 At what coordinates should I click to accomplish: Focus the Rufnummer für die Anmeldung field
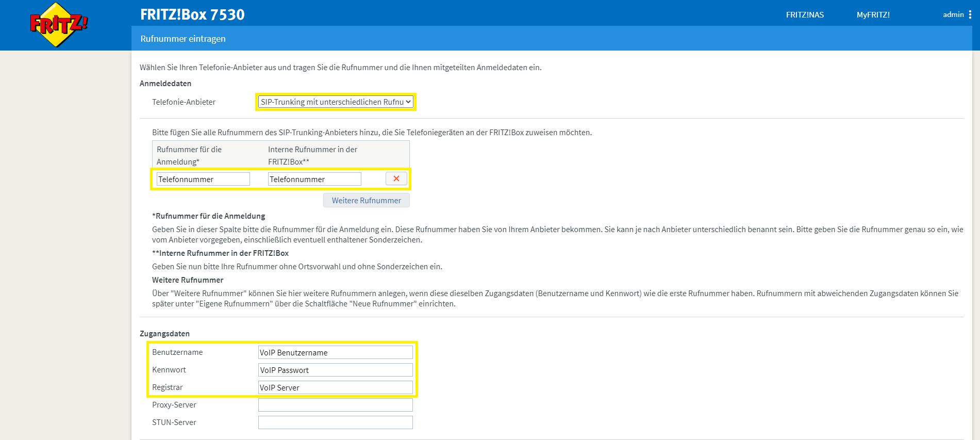click(x=203, y=179)
